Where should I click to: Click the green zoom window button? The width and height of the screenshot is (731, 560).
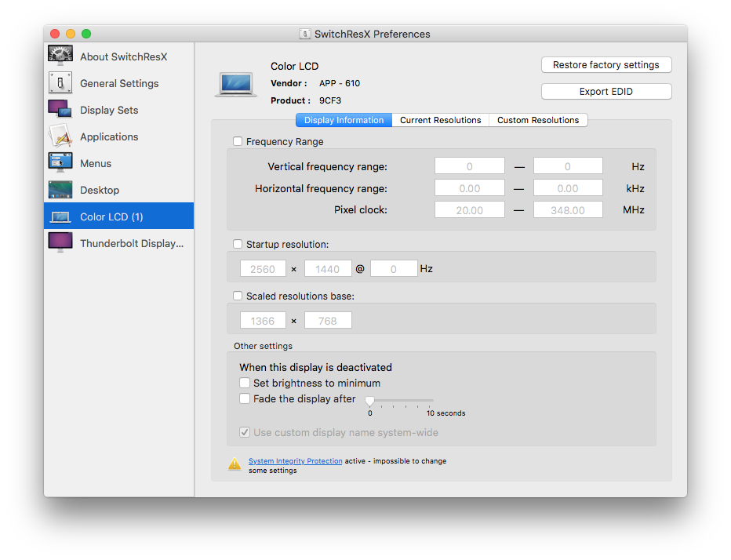coord(86,34)
